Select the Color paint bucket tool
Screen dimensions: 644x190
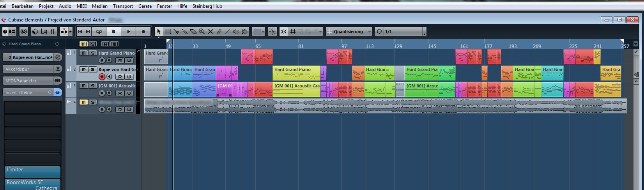[x=245, y=32]
